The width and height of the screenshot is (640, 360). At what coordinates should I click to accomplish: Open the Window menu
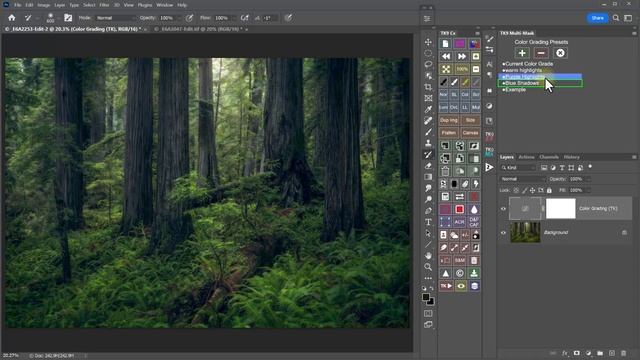[x=164, y=5]
